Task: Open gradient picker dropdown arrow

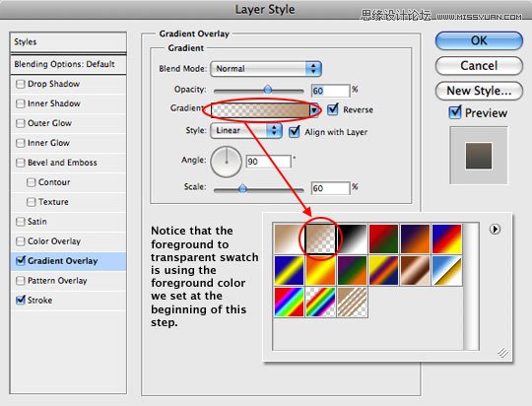Action: 314,110
